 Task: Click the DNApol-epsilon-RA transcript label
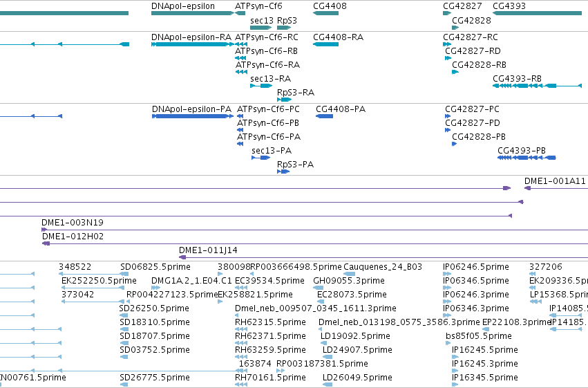[x=191, y=37]
